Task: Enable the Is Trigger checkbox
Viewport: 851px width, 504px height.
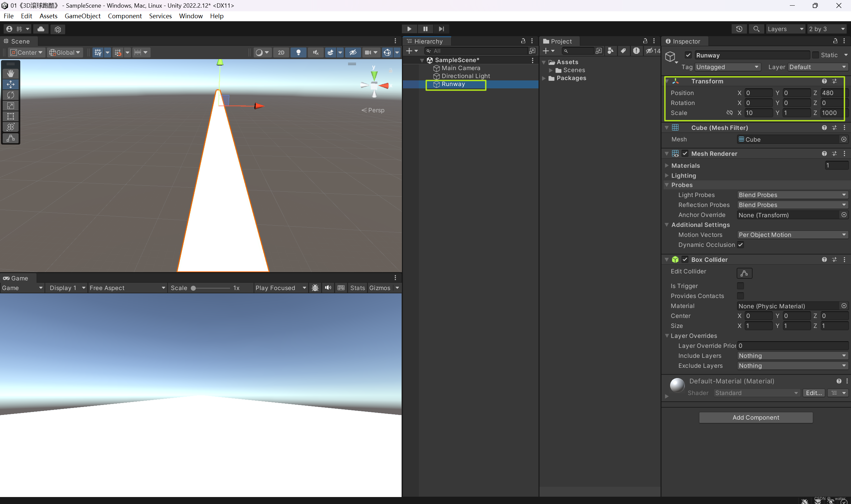Action: [740, 286]
